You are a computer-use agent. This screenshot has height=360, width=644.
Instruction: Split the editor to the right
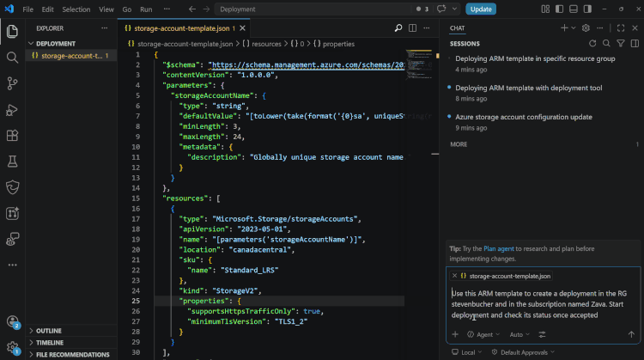[412, 28]
